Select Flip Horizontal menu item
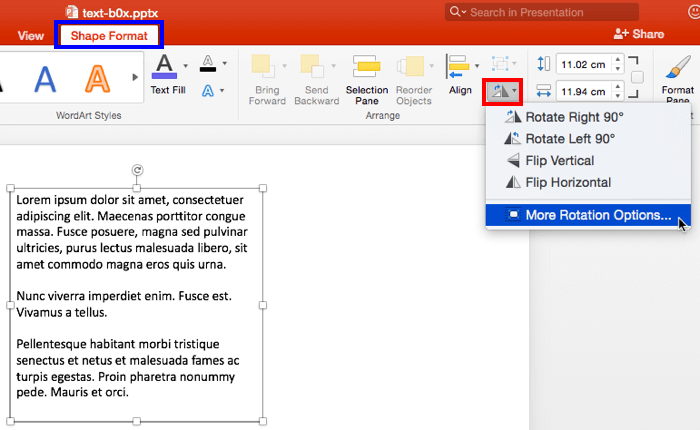 coord(588,183)
